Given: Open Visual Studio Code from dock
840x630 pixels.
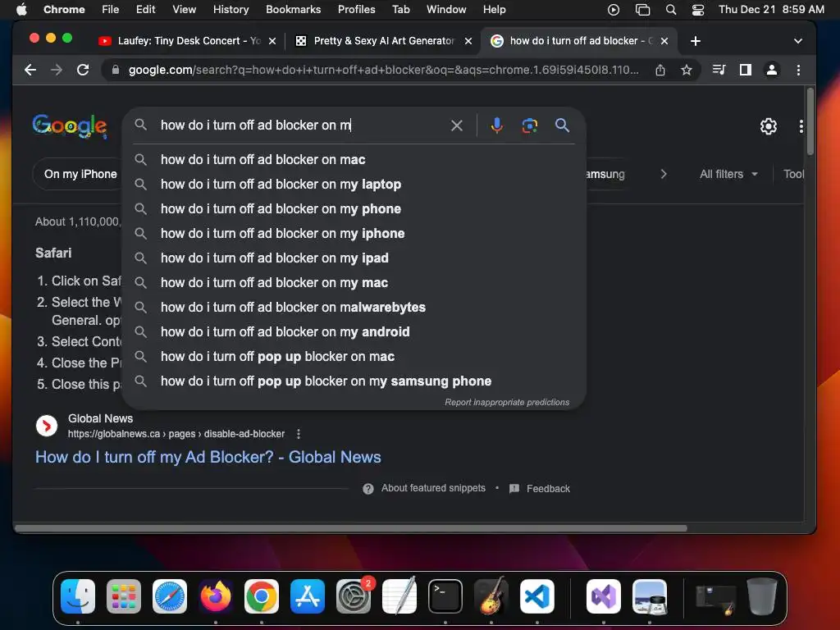Looking at the screenshot, I should click(x=537, y=596).
